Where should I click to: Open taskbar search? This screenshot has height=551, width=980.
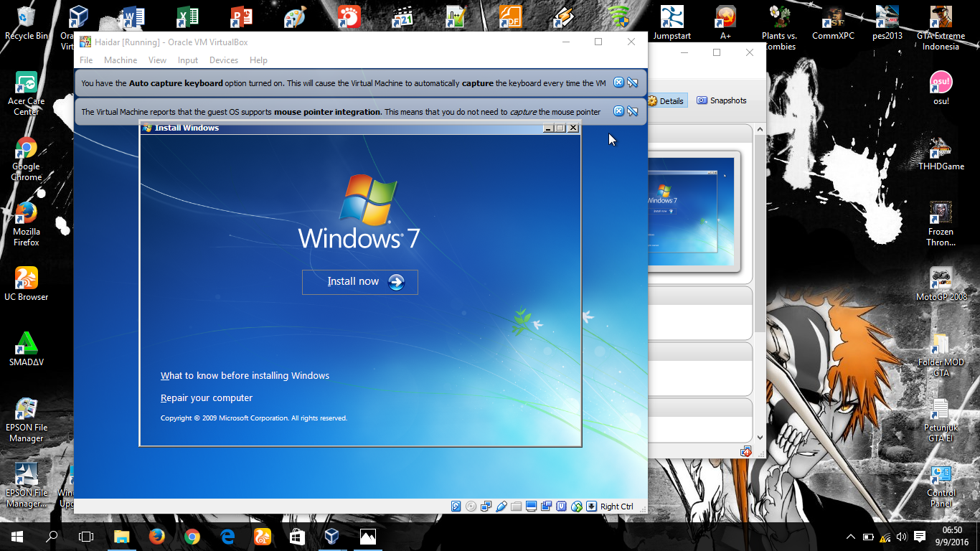52,536
